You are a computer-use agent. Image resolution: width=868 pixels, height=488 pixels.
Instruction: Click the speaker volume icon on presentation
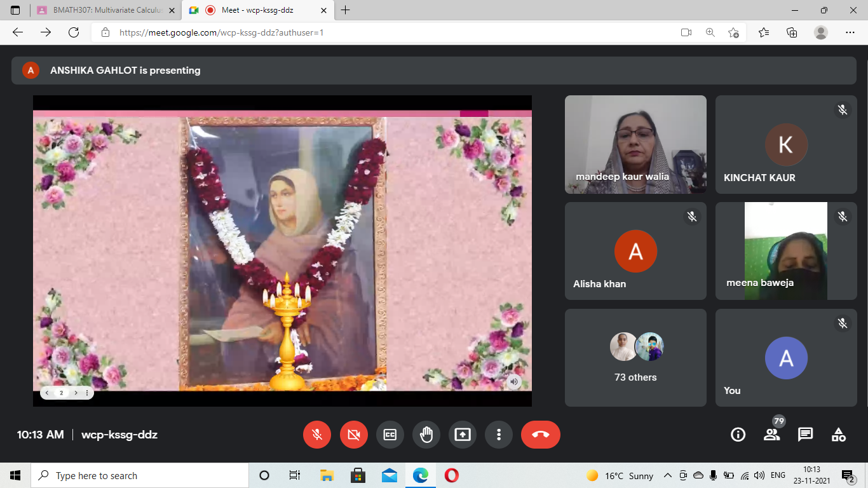coord(514,381)
